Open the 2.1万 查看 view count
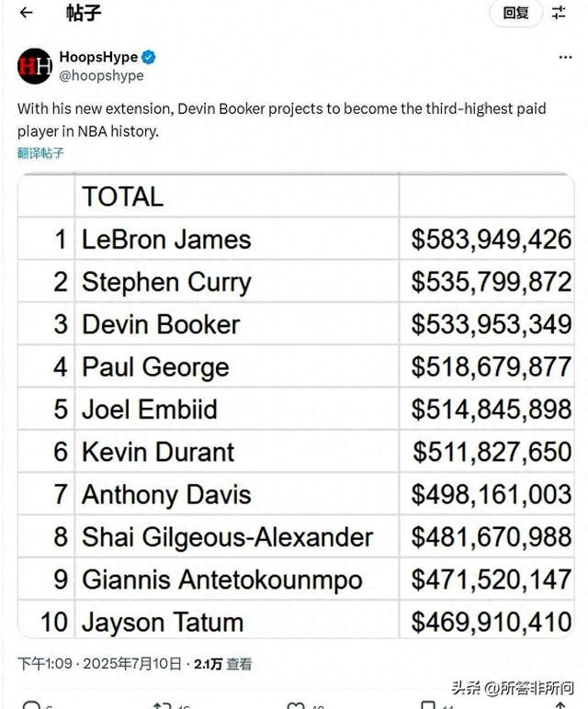 (223, 664)
